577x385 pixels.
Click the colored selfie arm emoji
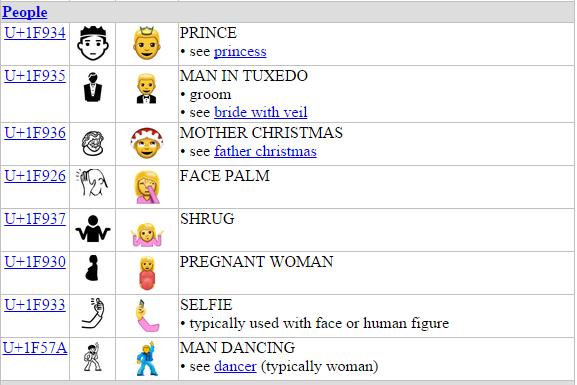click(x=147, y=316)
